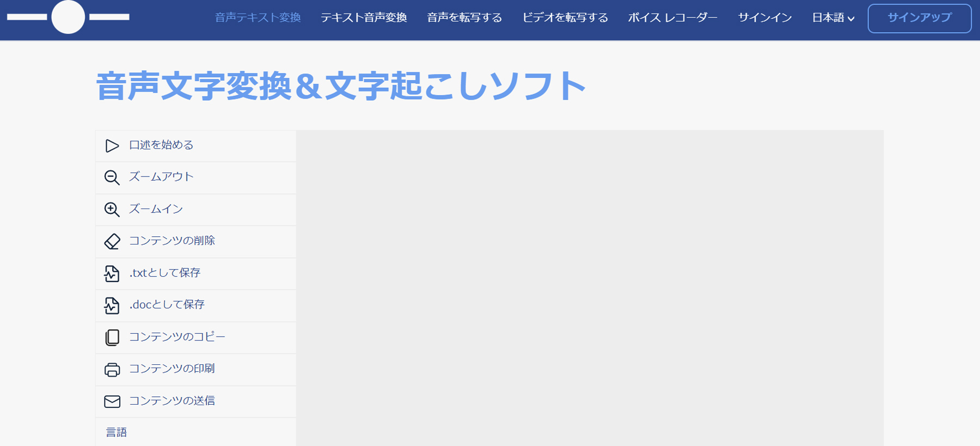980x446 pixels.
Task: Click inside the large dictation text area
Action: click(590, 288)
